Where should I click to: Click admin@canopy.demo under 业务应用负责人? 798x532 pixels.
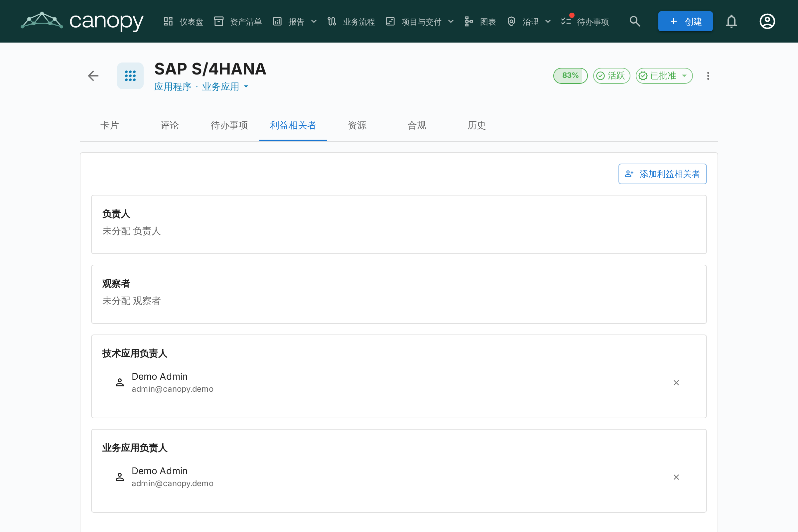tap(172, 483)
